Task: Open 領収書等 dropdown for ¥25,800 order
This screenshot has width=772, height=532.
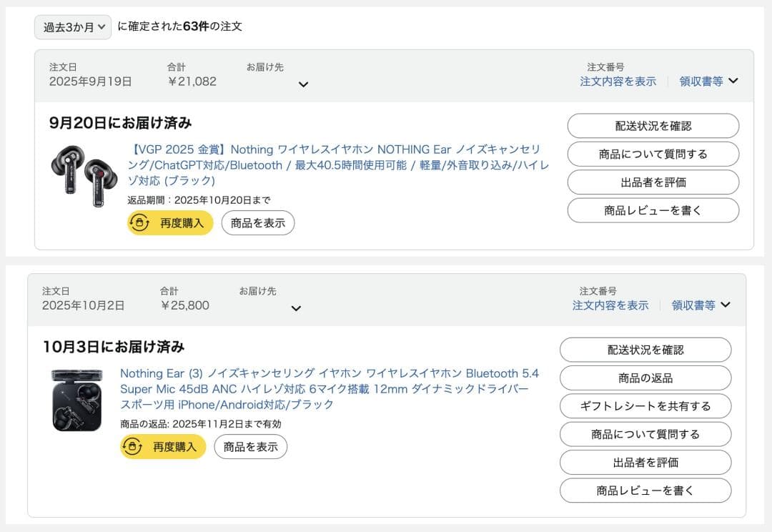Action: [x=701, y=305]
